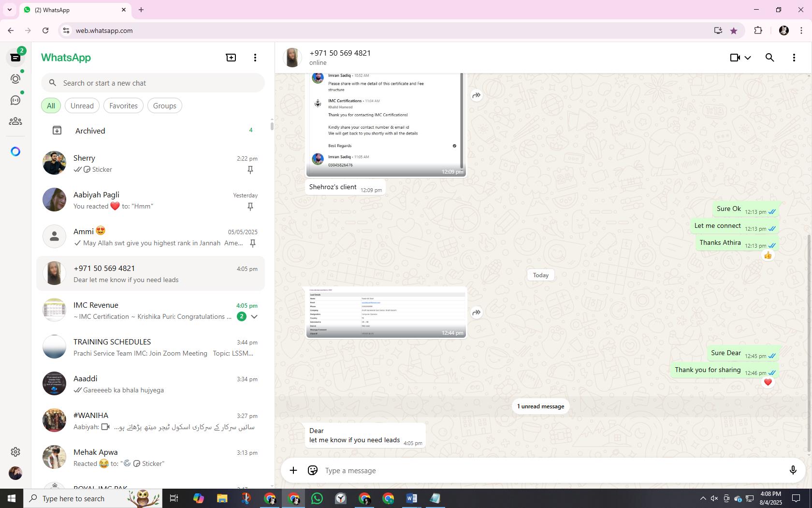The image size is (812, 508).
Task: Start a voice message with the microphone
Action: pos(793,470)
